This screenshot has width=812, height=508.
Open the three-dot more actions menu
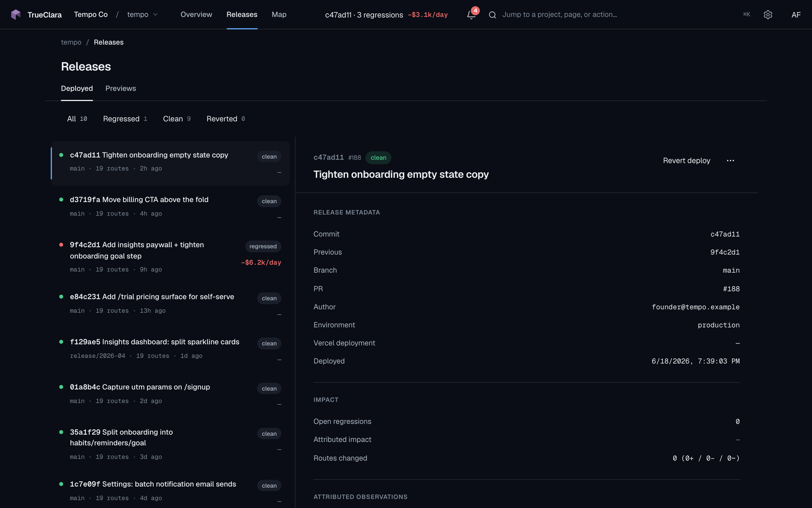tap(731, 161)
